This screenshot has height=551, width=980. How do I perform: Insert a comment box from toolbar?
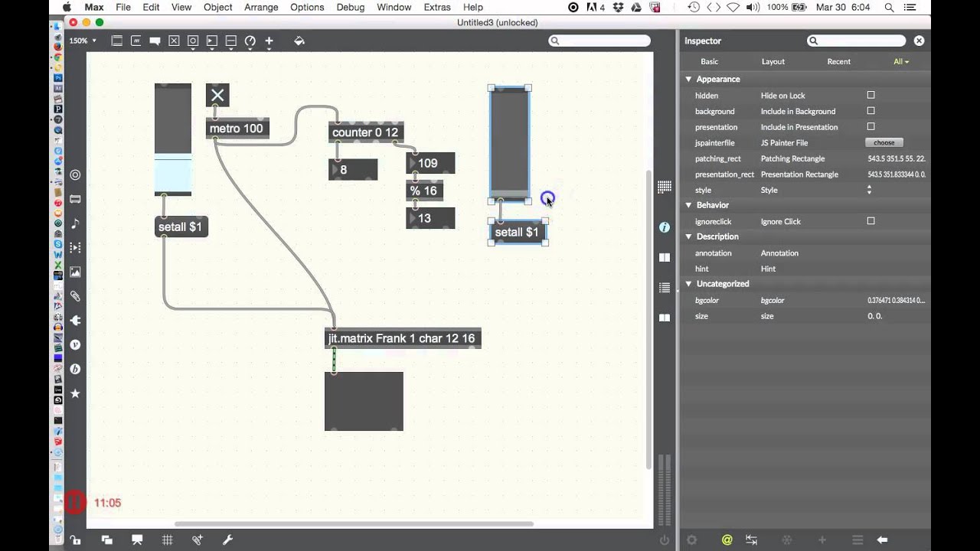pyautogui.click(x=155, y=41)
